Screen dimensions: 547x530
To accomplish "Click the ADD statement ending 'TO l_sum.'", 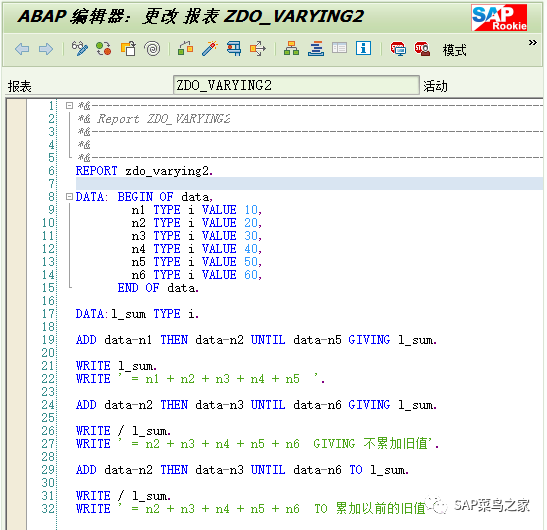I will 242,470.
